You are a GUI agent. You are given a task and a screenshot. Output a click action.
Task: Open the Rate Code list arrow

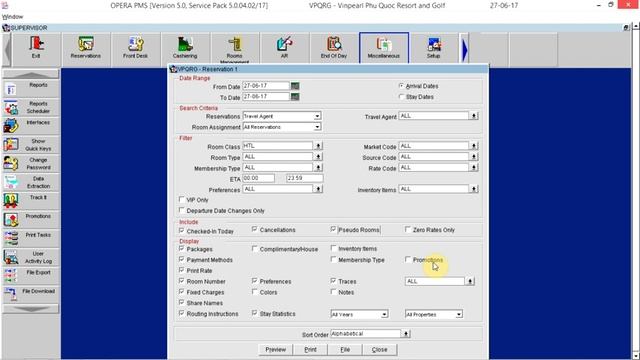click(x=473, y=167)
